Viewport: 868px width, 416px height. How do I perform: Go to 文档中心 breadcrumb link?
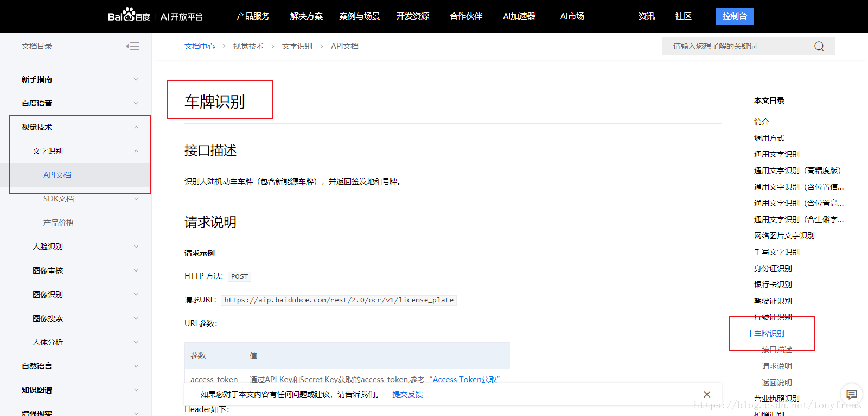pyautogui.click(x=200, y=46)
